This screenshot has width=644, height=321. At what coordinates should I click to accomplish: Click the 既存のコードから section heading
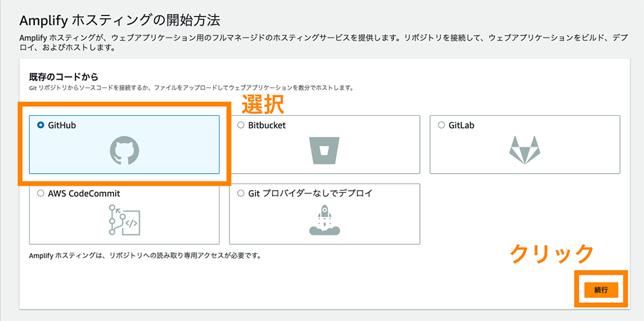[x=65, y=77]
